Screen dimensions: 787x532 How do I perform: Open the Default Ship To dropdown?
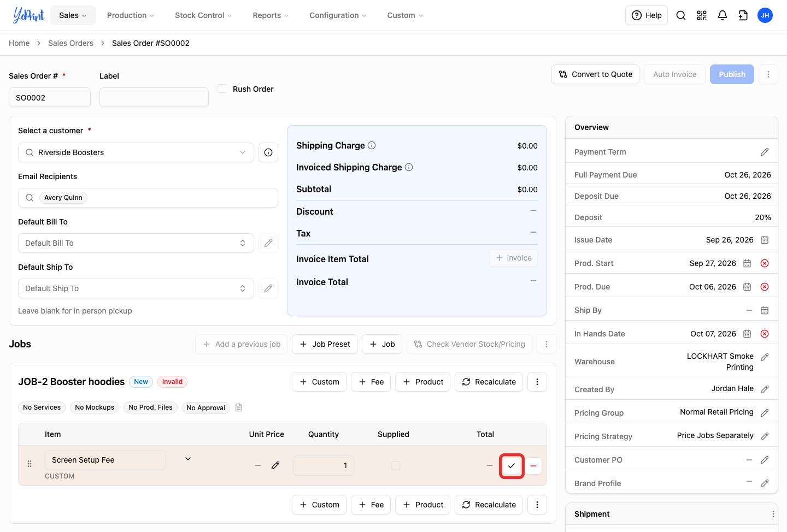click(136, 288)
